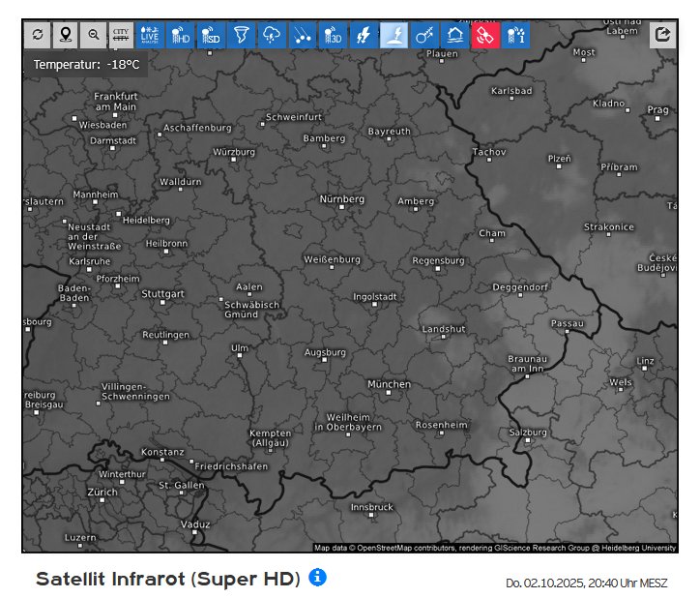Screen dimensions: 700x598
Task: Click the refresh map icon
Action: (x=38, y=35)
